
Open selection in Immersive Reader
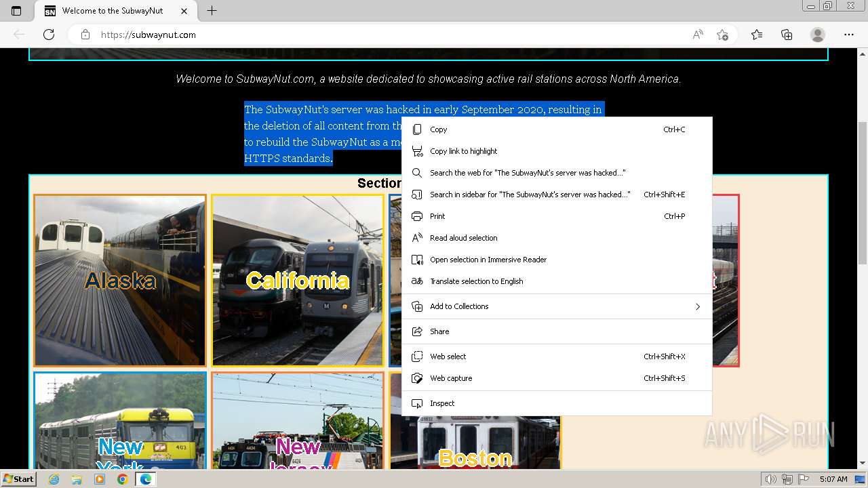(557, 260)
